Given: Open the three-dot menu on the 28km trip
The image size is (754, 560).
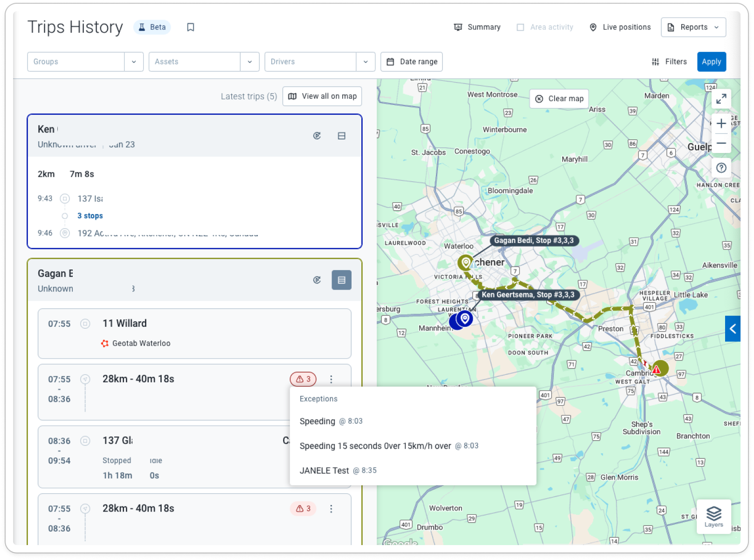Looking at the screenshot, I should pos(331,379).
